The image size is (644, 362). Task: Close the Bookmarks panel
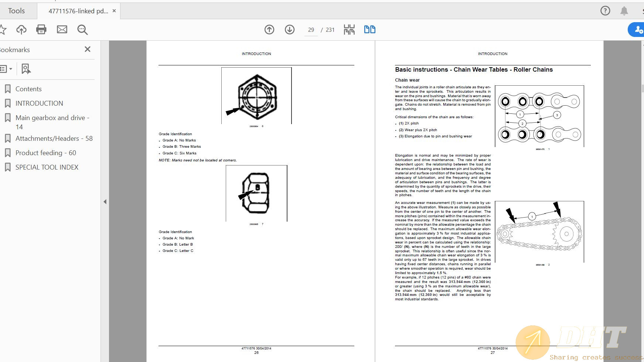point(88,49)
